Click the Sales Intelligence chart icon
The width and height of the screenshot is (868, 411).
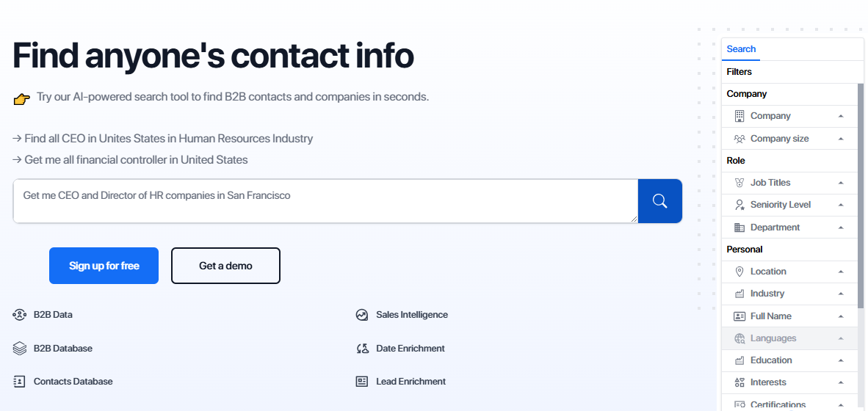pos(362,315)
